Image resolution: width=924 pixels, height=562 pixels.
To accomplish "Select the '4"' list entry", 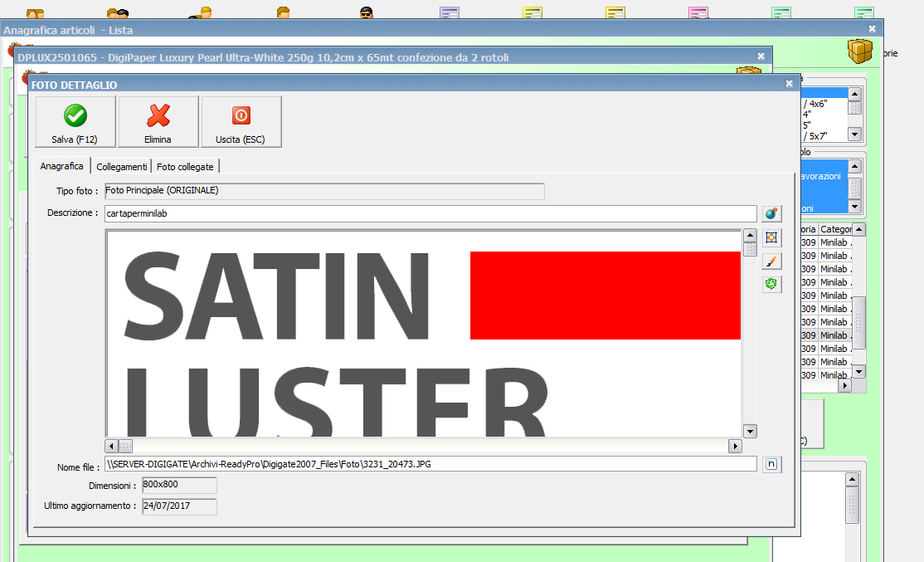I will click(x=807, y=115).
